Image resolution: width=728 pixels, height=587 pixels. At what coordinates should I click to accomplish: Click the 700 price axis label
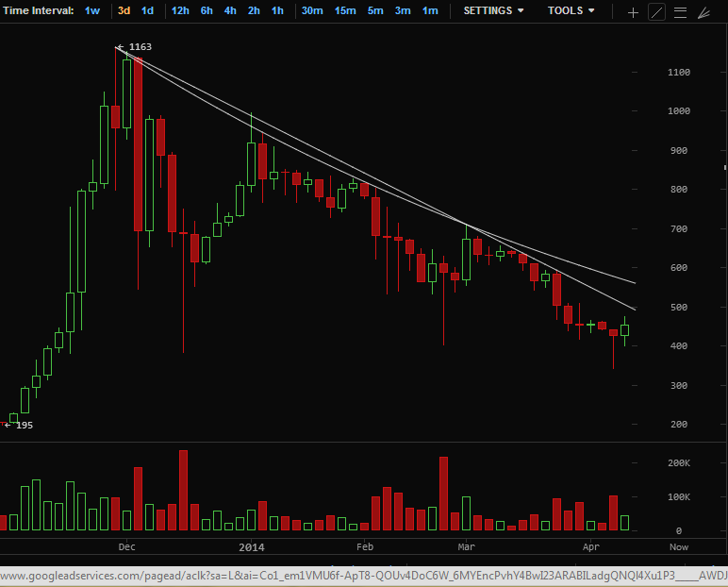point(679,229)
